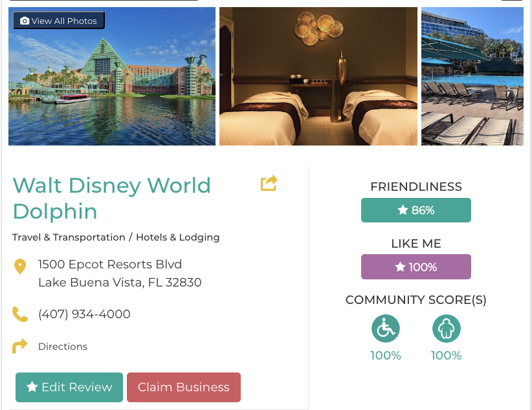Call the (407) 934-4000 phone number
Screen dimensions: 532x410
coord(84,314)
